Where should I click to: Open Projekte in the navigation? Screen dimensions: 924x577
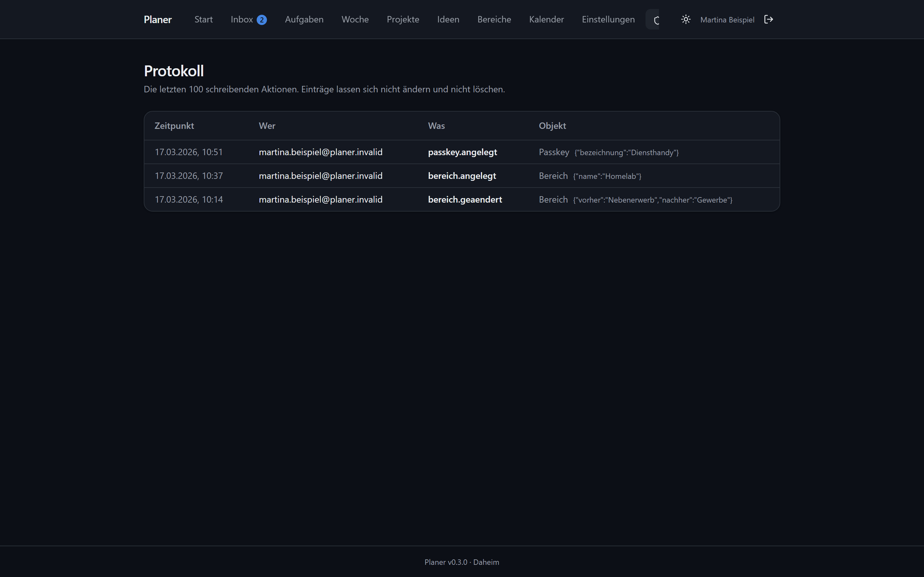tap(403, 20)
